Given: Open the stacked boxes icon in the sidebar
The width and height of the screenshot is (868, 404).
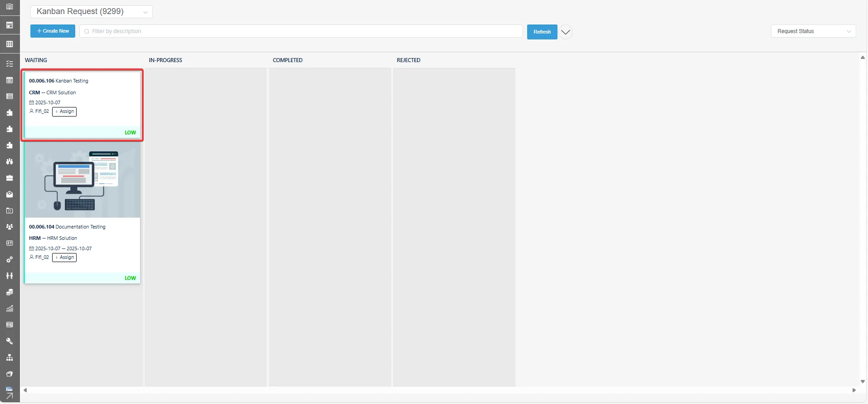Looking at the screenshot, I should pyautogui.click(x=10, y=374).
